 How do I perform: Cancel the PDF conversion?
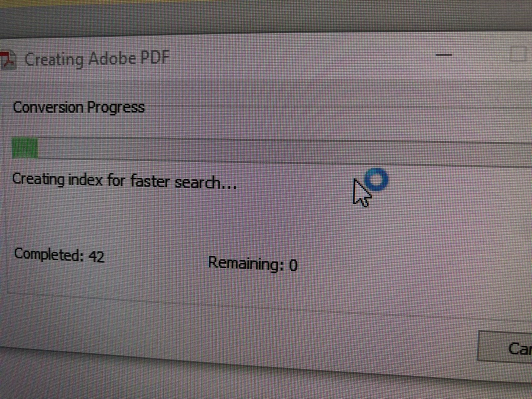505,349
